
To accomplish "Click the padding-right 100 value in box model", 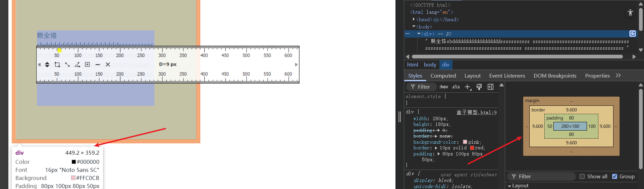I will (x=592, y=127).
